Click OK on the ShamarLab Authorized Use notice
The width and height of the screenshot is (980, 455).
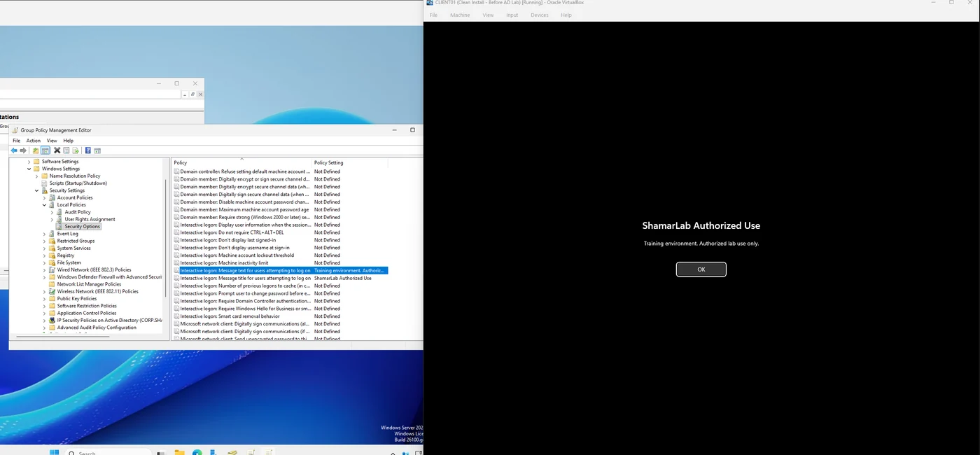point(701,269)
